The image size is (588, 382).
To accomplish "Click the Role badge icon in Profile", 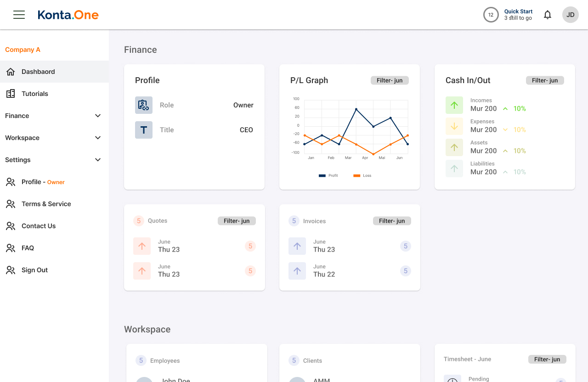I will point(144,105).
